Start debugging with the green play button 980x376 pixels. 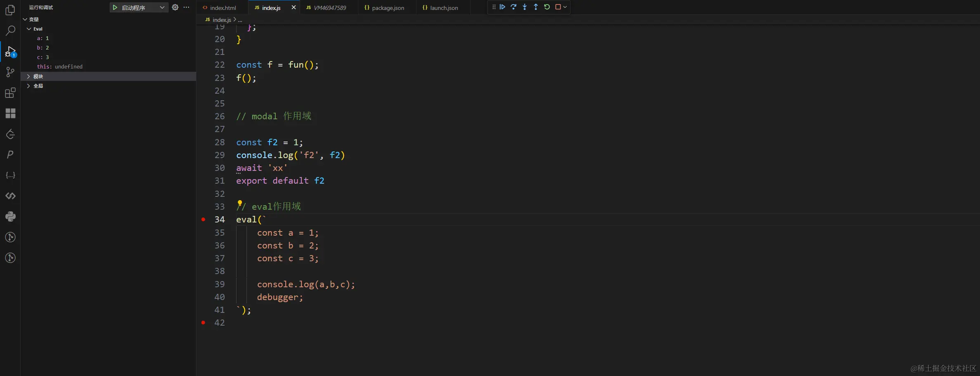point(115,7)
